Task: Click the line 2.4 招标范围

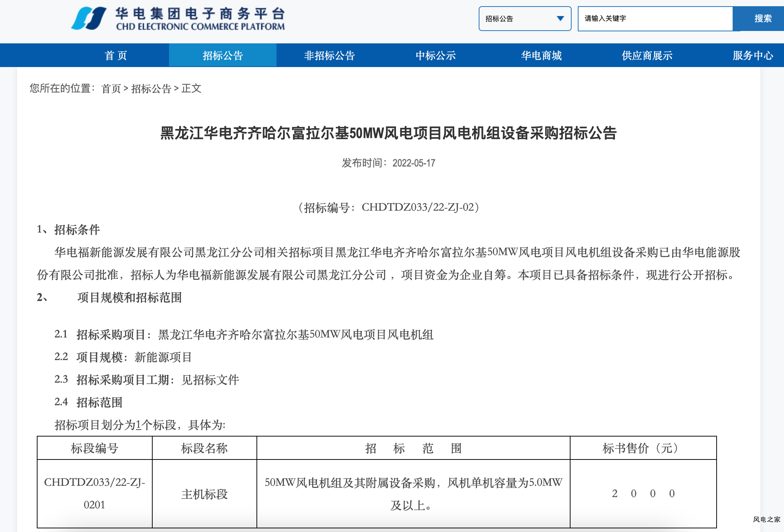Action: pos(88,402)
